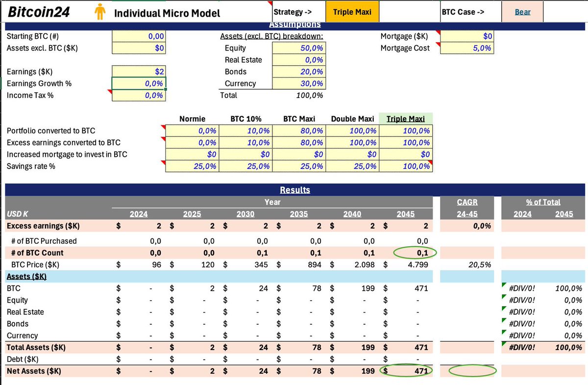Image resolution: width=588 pixels, height=385 pixels.
Task: Click the Normie column header
Action: pyautogui.click(x=192, y=119)
